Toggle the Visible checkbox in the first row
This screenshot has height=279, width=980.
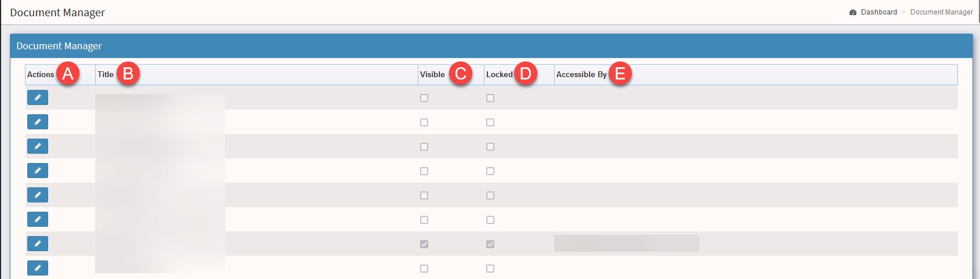(424, 98)
